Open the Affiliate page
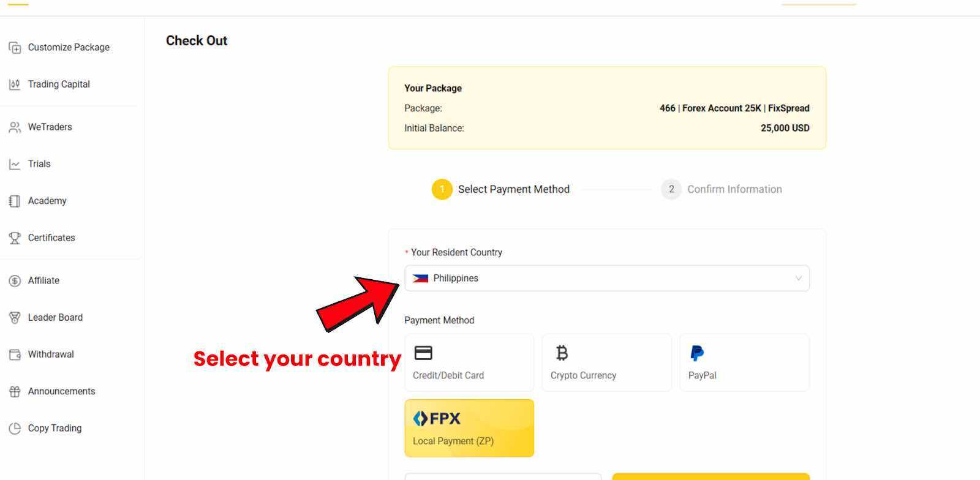The image size is (980, 480). [43, 280]
